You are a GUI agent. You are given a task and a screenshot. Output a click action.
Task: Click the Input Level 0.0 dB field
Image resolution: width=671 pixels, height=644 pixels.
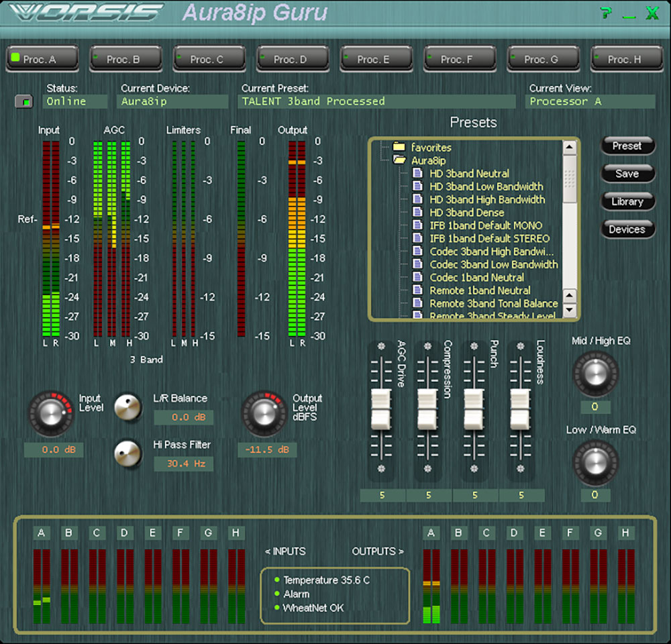(54, 449)
